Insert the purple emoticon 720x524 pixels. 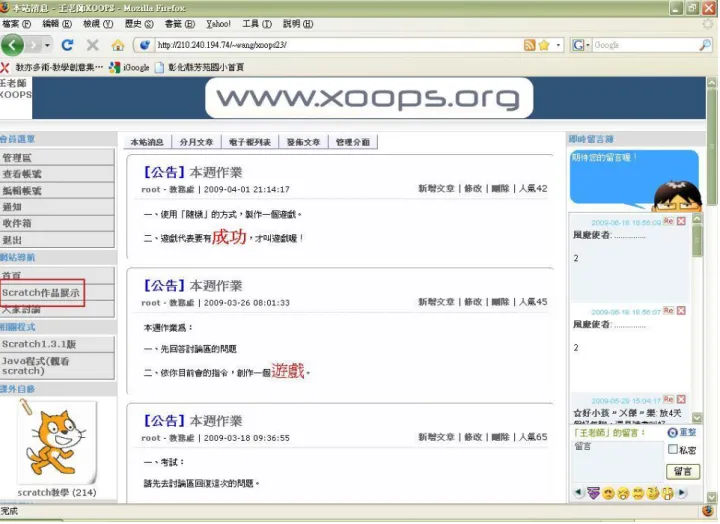coord(593,493)
